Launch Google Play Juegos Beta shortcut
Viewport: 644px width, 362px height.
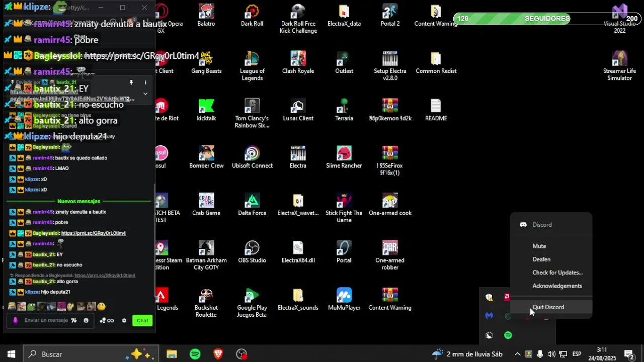point(252,303)
